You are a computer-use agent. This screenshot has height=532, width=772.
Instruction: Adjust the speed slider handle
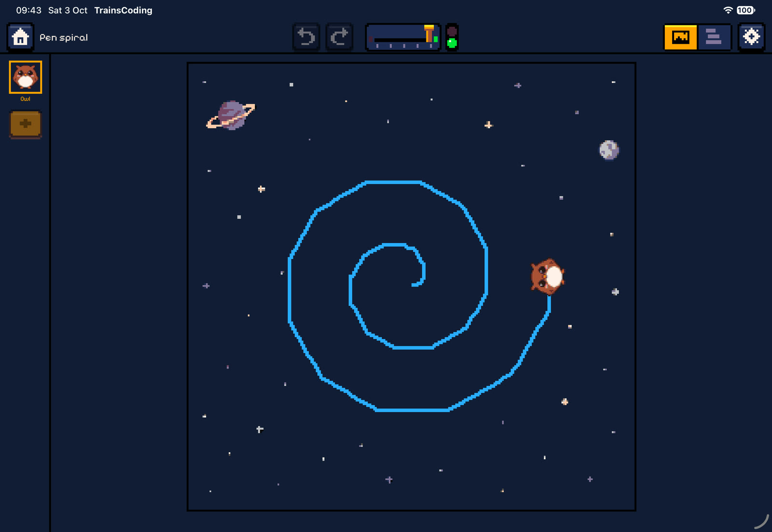pyautogui.click(x=429, y=34)
